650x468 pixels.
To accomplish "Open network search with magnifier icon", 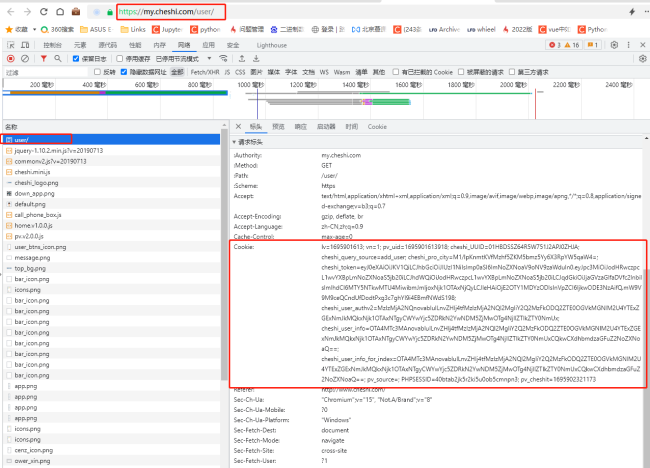I will point(58,58).
